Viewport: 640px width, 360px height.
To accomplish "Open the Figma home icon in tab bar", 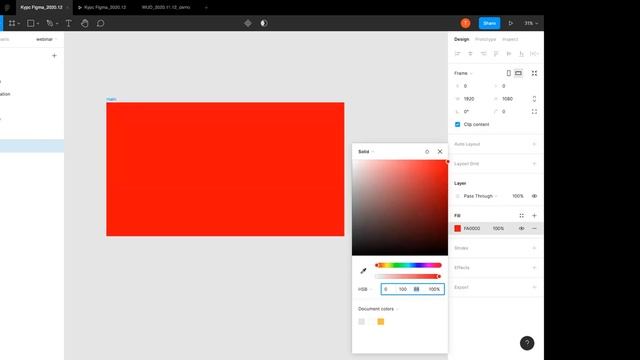I will (x=7, y=7).
